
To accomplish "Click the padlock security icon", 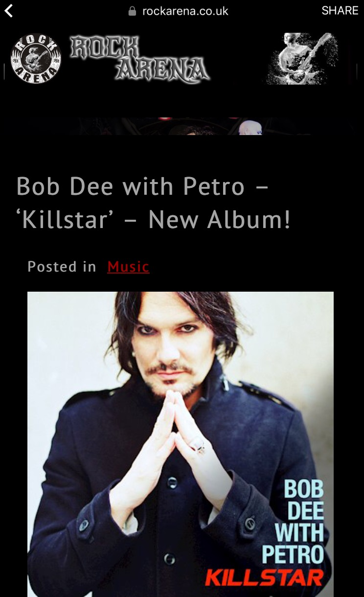I will tap(132, 11).
